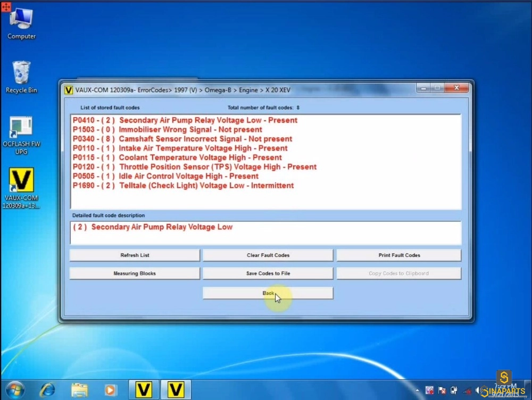Minimize the VAUX-COM ErrorCodes window
This screenshot has height=400, width=532.
[x=423, y=88]
